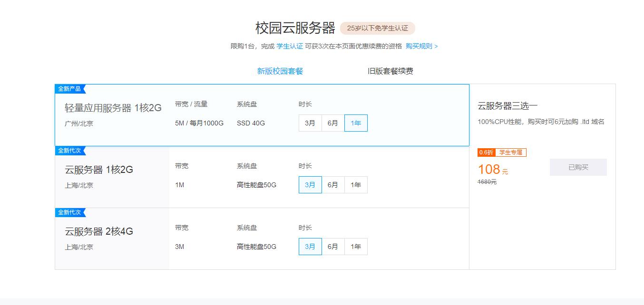This screenshot has height=305, width=644.
Task: Click the SSD 40G system disk value
Action: click(x=251, y=123)
